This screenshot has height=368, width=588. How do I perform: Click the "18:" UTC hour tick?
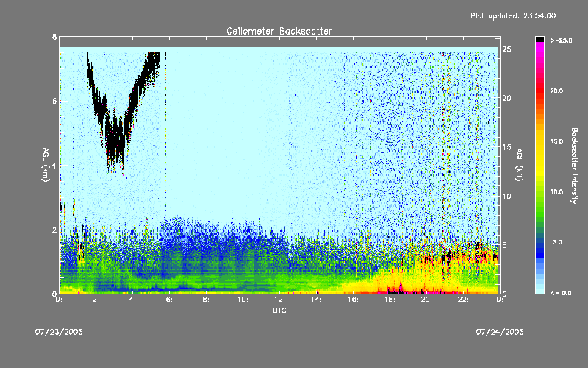pyautogui.click(x=390, y=300)
